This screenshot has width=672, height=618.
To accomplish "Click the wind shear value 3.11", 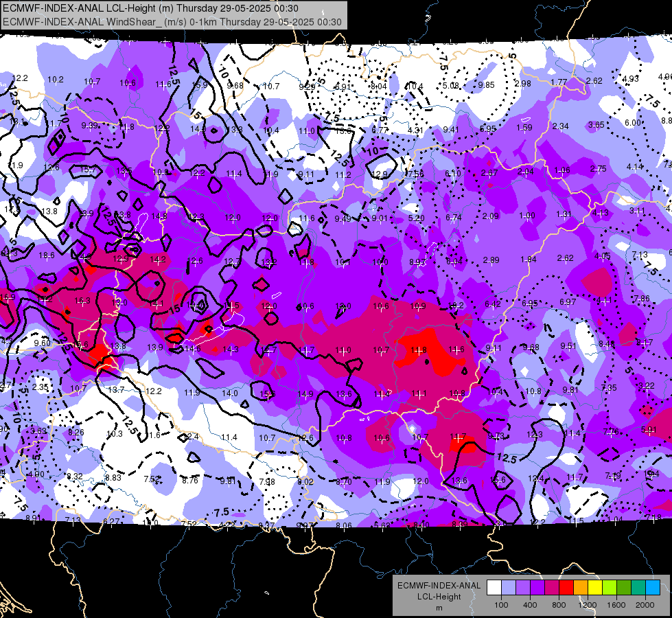I will (x=637, y=210).
